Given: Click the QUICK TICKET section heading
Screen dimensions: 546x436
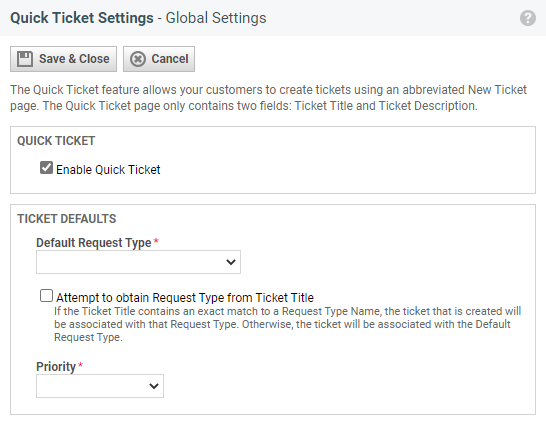Looking at the screenshot, I should pyautogui.click(x=56, y=141).
